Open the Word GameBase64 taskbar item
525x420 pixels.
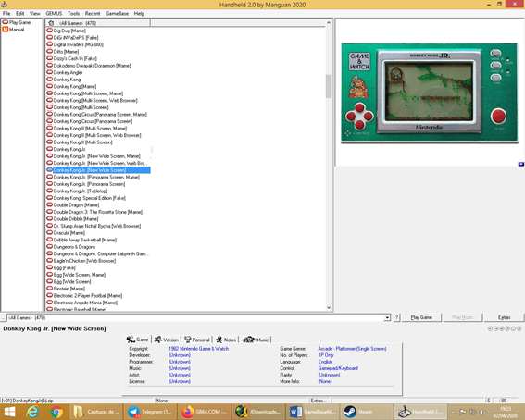[x=312, y=412]
